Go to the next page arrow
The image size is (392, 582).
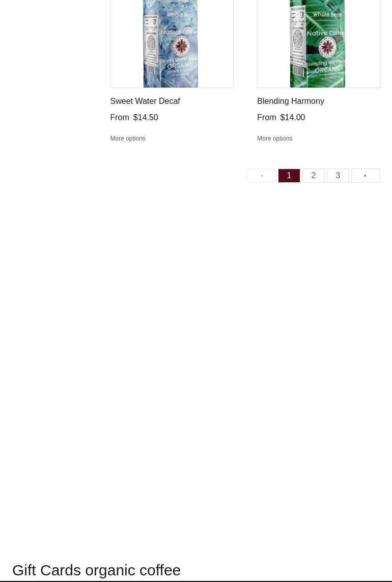[x=365, y=176]
